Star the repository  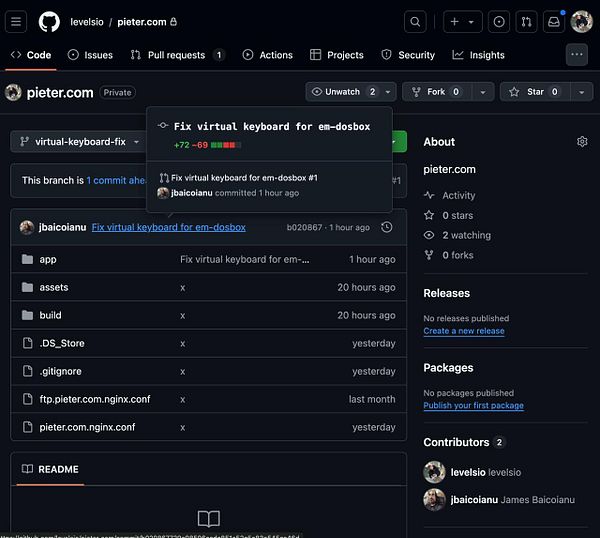point(535,92)
